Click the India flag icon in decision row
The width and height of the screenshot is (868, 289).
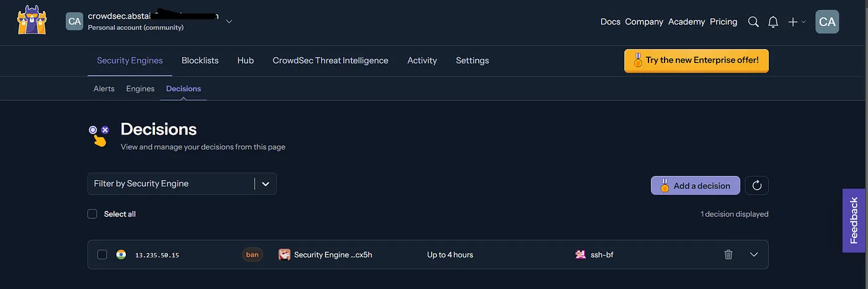click(121, 254)
